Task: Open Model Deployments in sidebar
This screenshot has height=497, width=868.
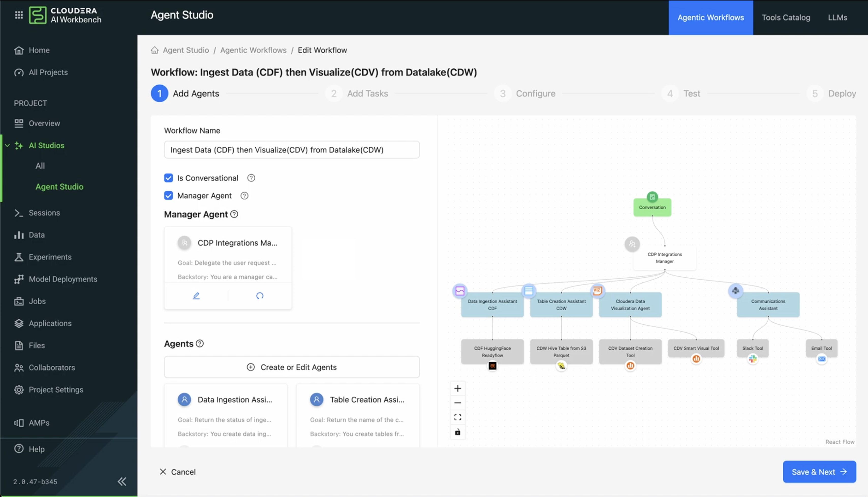Action: (63, 279)
